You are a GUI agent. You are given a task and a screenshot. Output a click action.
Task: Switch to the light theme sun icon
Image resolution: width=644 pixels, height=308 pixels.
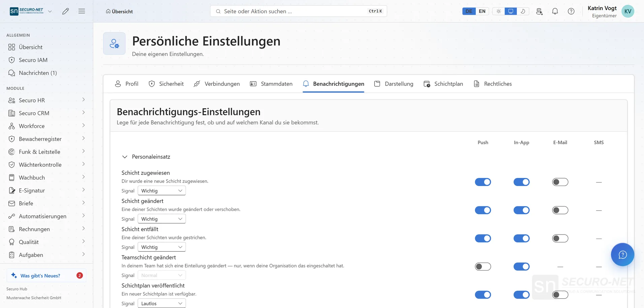coord(498,11)
